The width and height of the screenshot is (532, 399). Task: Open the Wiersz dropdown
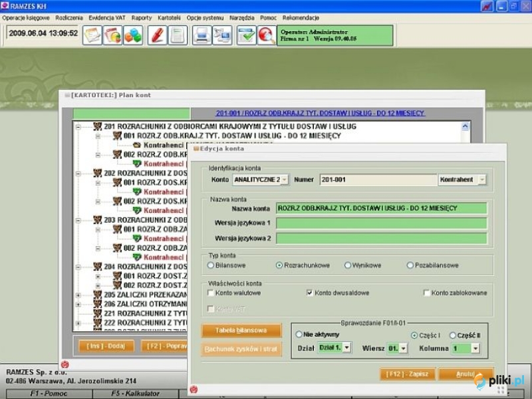[x=404, y=348]
